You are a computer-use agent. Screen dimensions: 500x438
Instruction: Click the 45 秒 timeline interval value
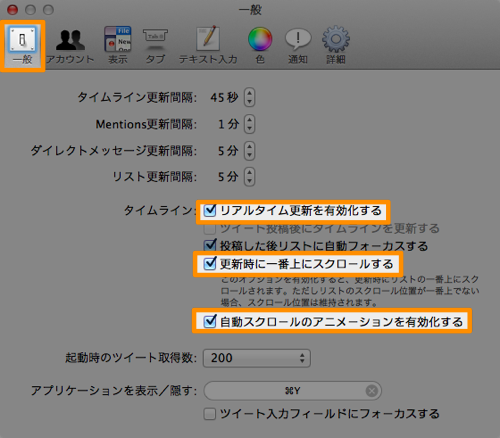pyautogui.click(x=224, y=98)
